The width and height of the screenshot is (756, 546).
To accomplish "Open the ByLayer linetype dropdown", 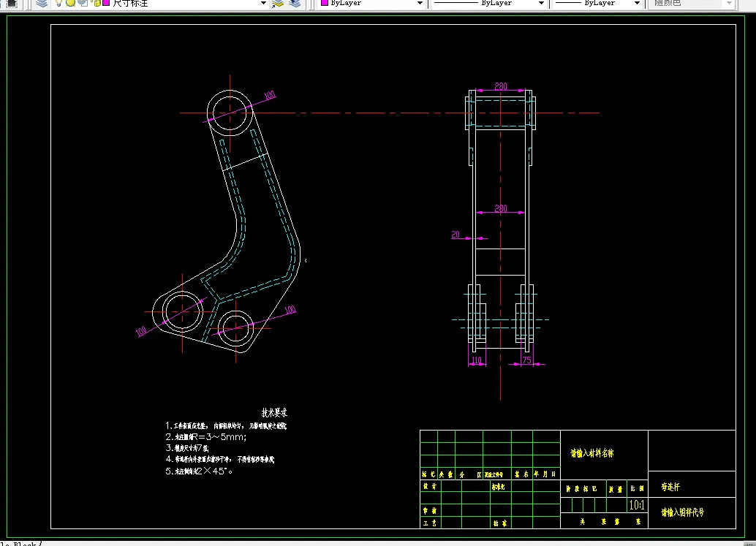I will coord(541,3).
